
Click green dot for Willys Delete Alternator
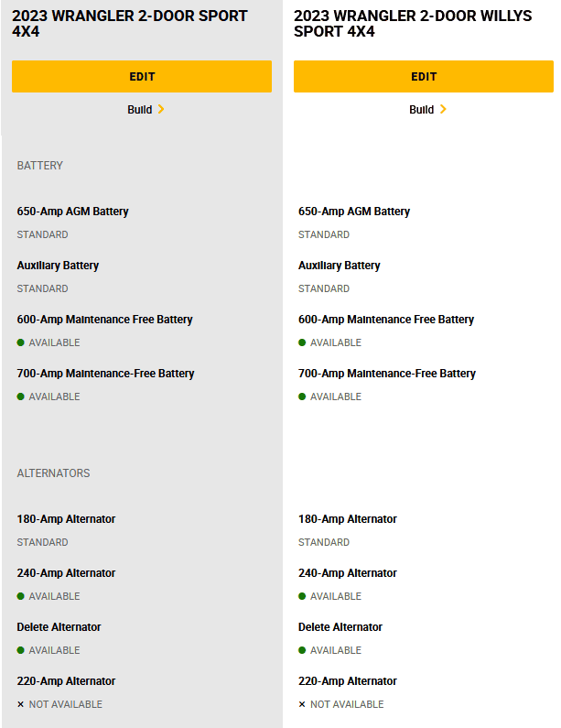coord(302,650)
